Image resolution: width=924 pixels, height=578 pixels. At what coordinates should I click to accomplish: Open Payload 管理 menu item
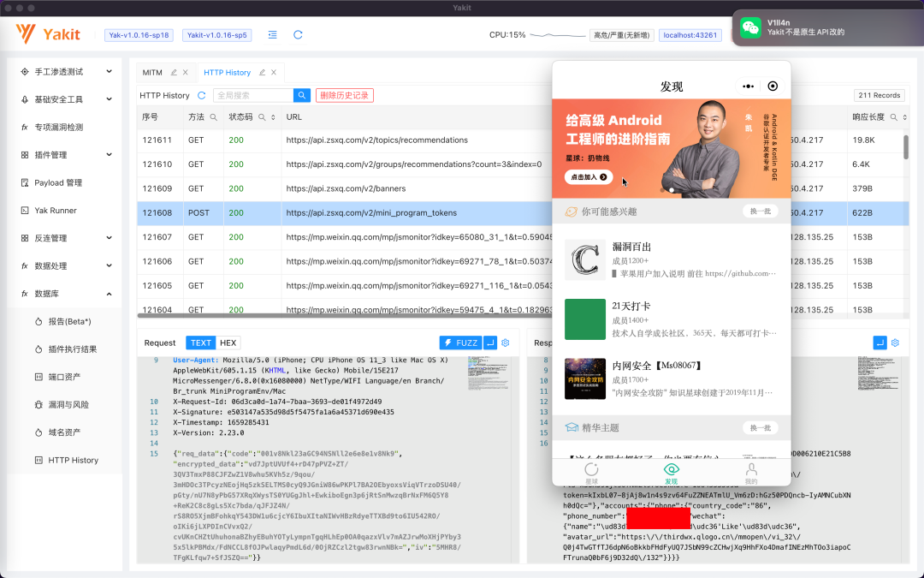(x=58, y=182)
